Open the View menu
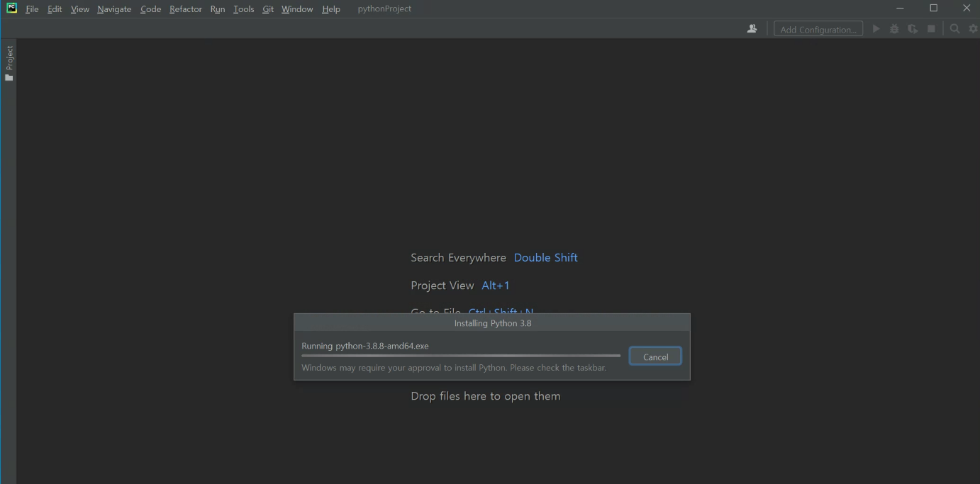The image size is (980, 484). pyautogui.click(x=80, y=9)
